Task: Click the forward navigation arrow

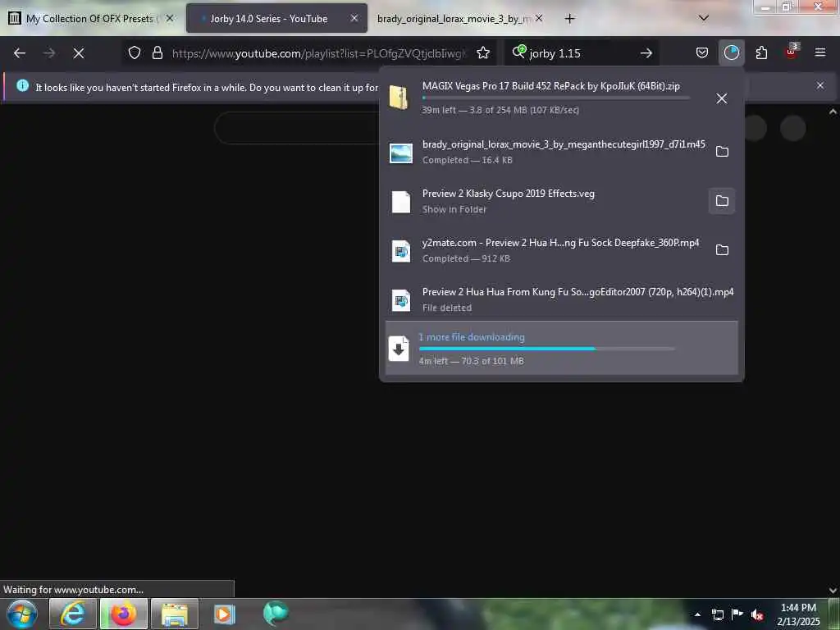Action: [x=48, y=53]
